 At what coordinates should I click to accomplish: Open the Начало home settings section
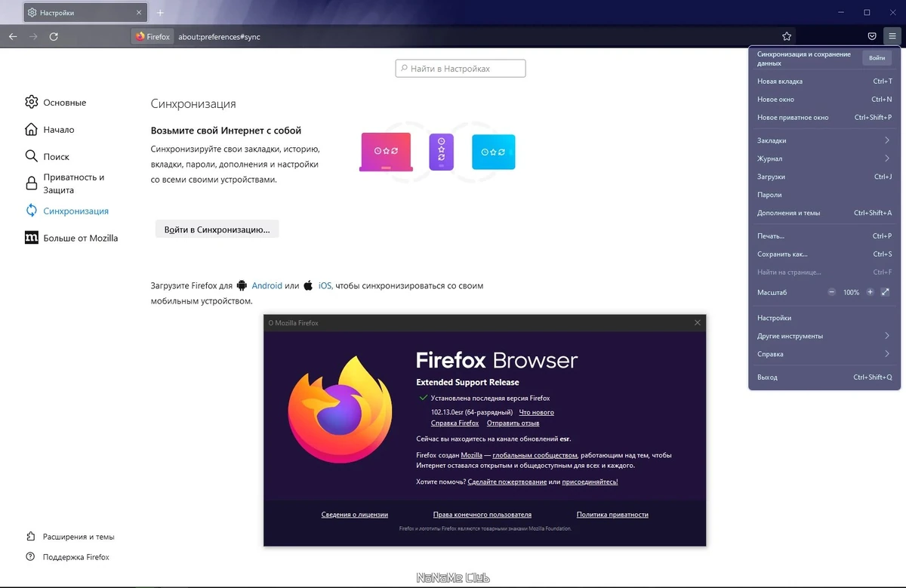pyautogui.click(x=50, y=129)
